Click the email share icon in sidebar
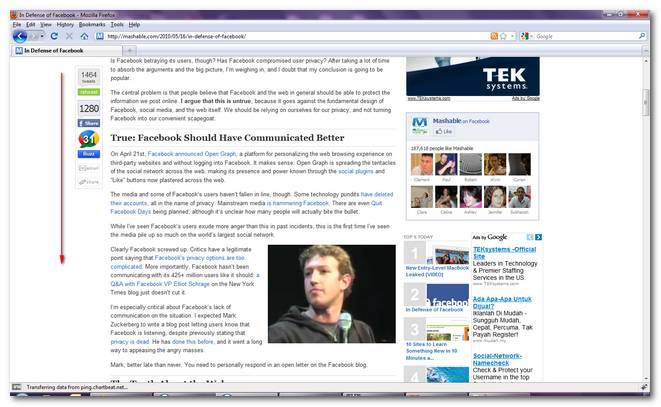The height and width of the screenshot is (407, 661). 89,168
